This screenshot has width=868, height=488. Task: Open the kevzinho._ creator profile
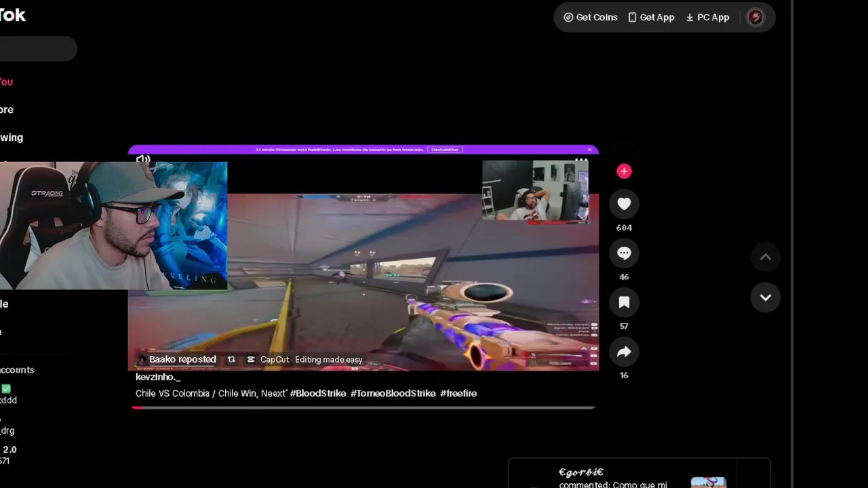(x=158, y=377)
